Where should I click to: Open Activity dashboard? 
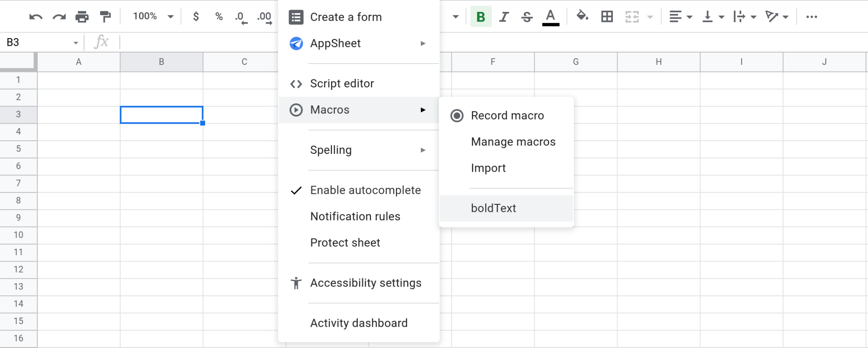(x=359, y=323)
